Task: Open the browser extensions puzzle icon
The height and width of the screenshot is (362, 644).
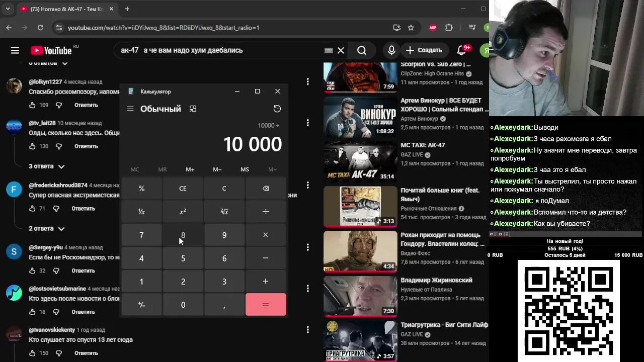Action: click(x=449, y=28)
